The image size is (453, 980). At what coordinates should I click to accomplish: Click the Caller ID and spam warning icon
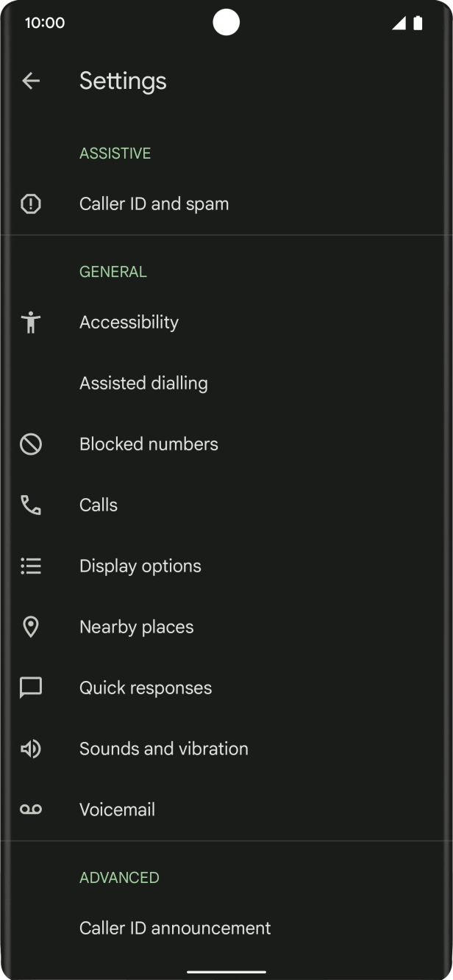coord(30,203)
